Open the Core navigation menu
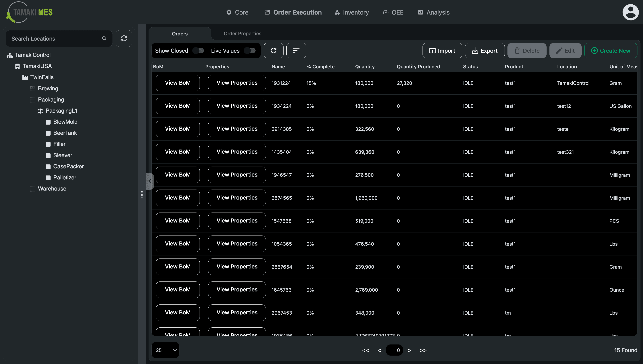 tap(237, 12)
